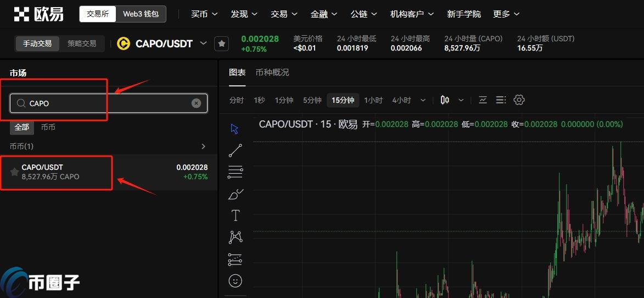Select the 4小时 interval
Screen dimensions: 644x298
[401, 100]
